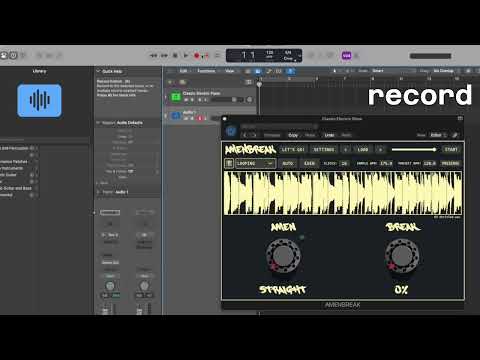Image resolution: width=480 pixels, height=360 pixels.
Task: Click the purple 1234 count-in button
Action: point(347,55)
